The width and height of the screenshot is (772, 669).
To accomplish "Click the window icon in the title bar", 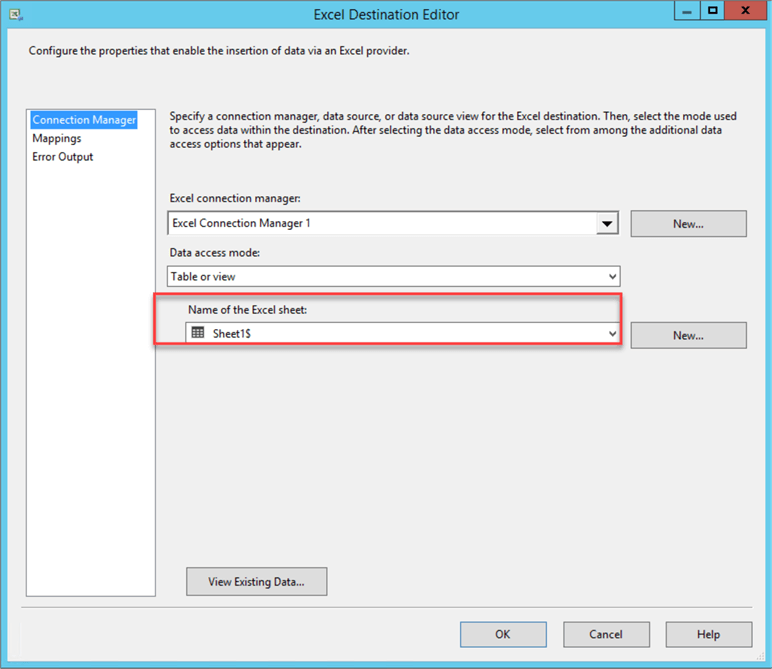I will 15,15.
